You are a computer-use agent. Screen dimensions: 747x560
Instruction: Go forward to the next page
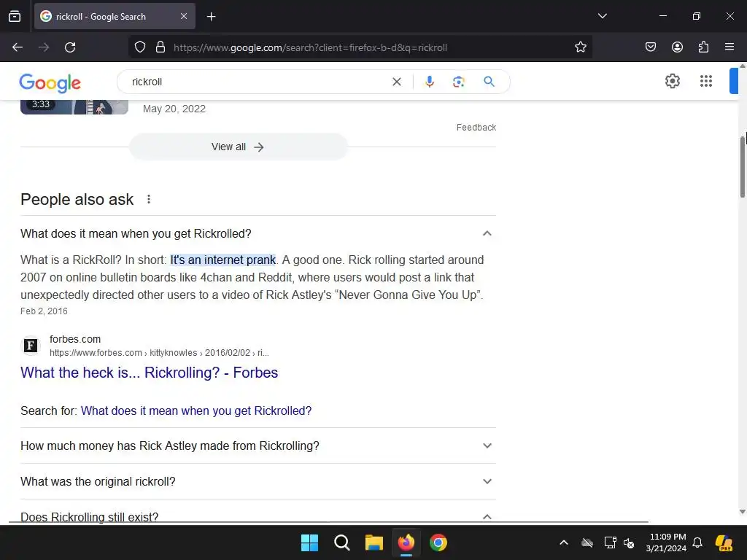[x=44, y=47]
